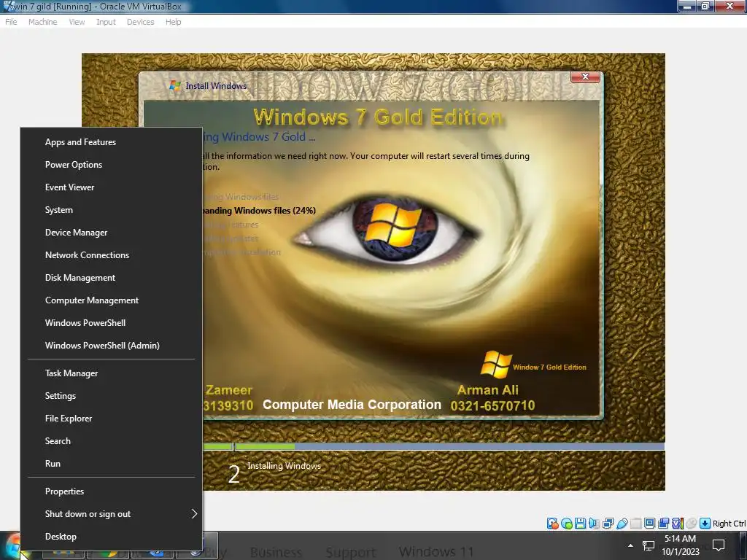Screen dimensions: 747x560
Task: Click the network icon in system tray
Action: 648,545
